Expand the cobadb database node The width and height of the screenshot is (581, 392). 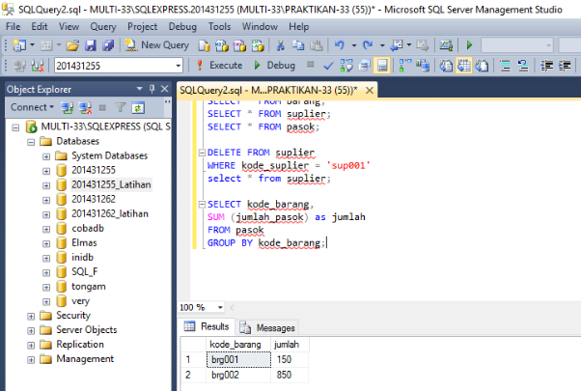point(46,229)
